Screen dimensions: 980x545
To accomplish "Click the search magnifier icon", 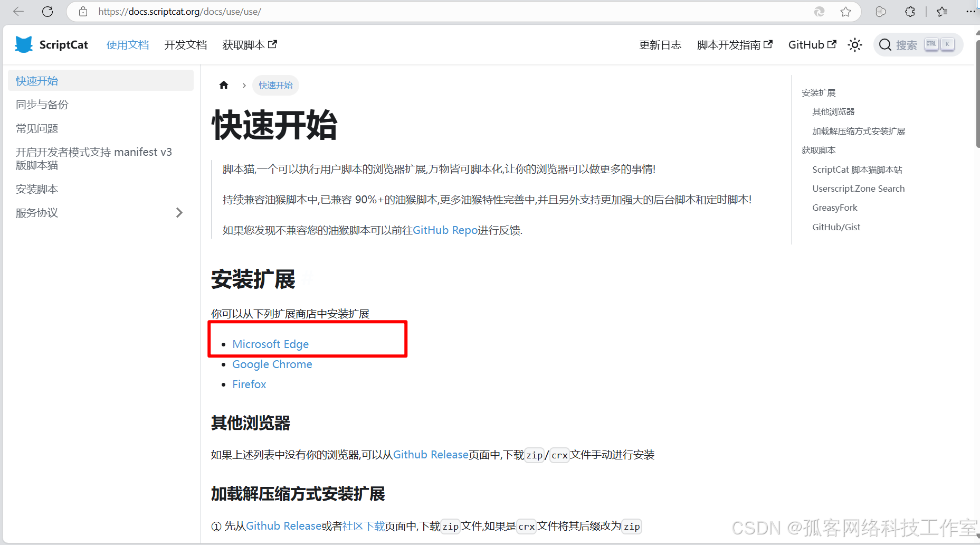I will [x=885, y=45].
